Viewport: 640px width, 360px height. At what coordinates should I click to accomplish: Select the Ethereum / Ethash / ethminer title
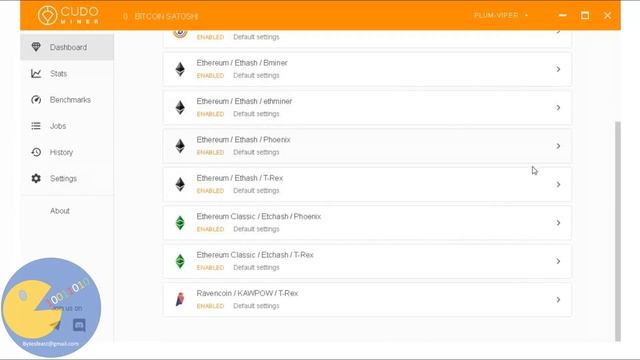pos(244,101)
